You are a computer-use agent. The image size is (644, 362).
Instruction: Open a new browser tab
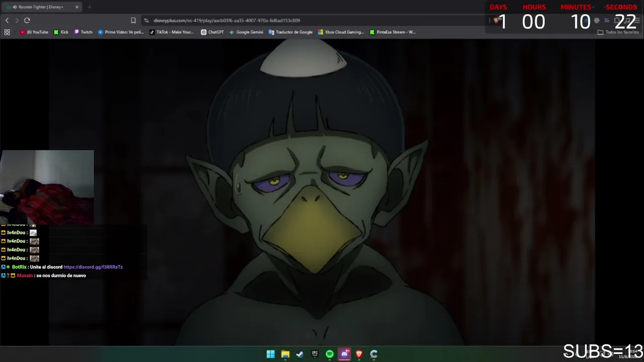(89, 7)
